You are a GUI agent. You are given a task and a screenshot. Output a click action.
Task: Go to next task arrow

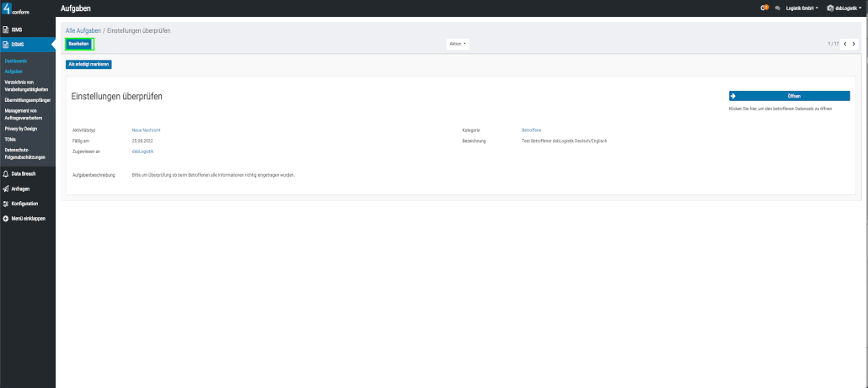point(855,44)
